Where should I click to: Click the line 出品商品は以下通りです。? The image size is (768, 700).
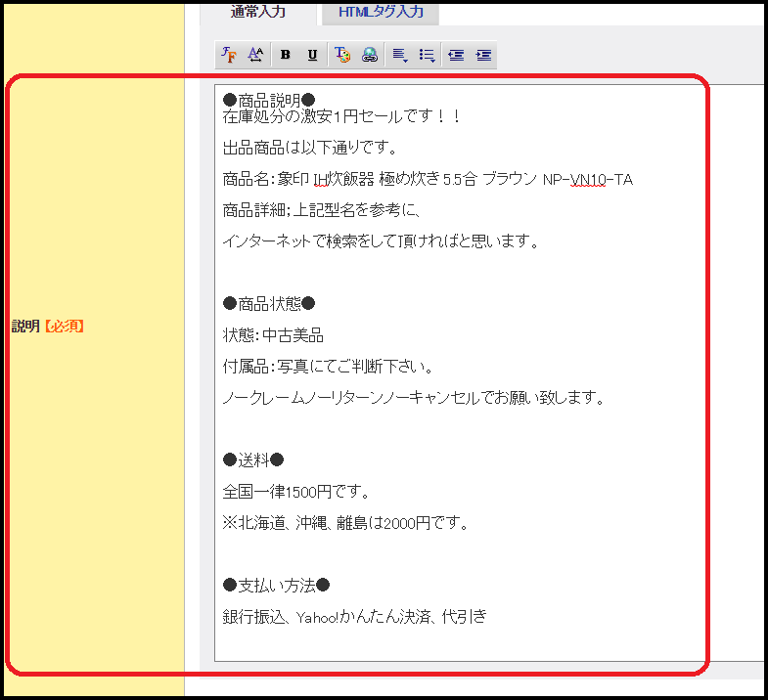pyautogui.click(x=309, y=148)
